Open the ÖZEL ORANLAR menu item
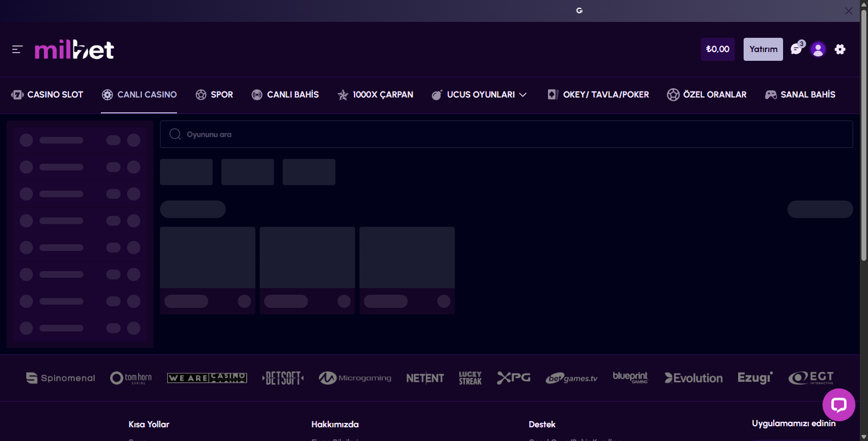The image size is (868, 441). click(706, 95)
